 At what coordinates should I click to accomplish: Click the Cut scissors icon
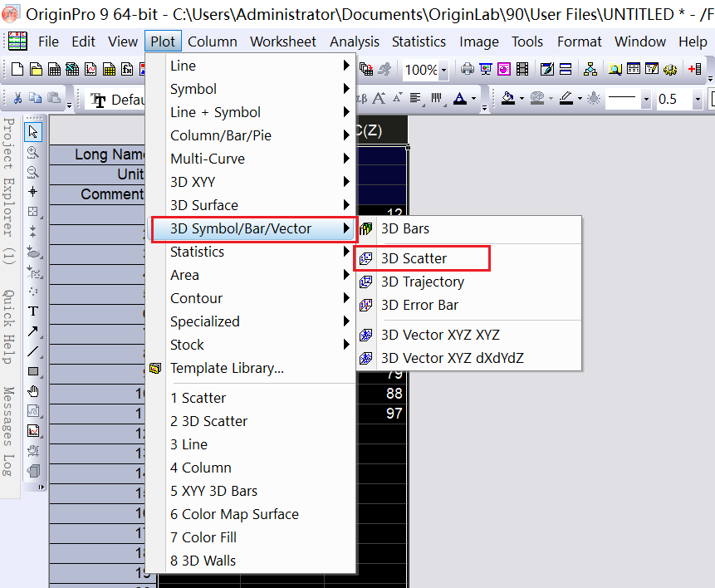click(17, 98)
